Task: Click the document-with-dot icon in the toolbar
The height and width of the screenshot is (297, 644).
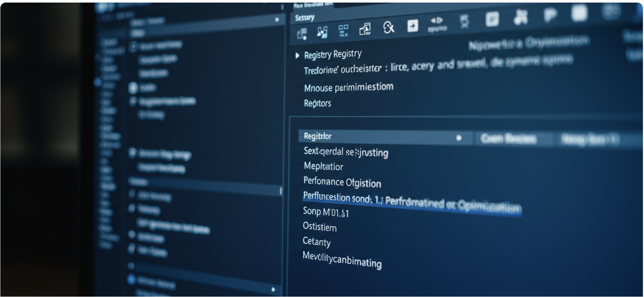Action: (302, 35)
